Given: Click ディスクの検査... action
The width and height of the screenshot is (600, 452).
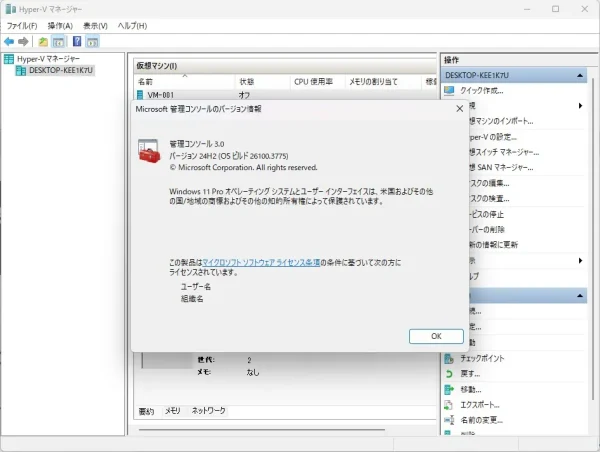Looking at the screenshot, I should click(x=489, y=199).
